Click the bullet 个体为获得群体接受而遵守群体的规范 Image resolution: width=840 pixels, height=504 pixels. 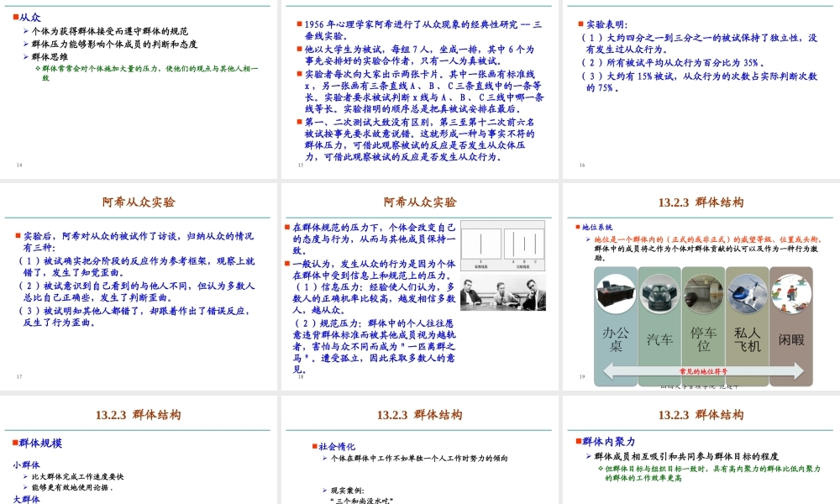(109, 31)
